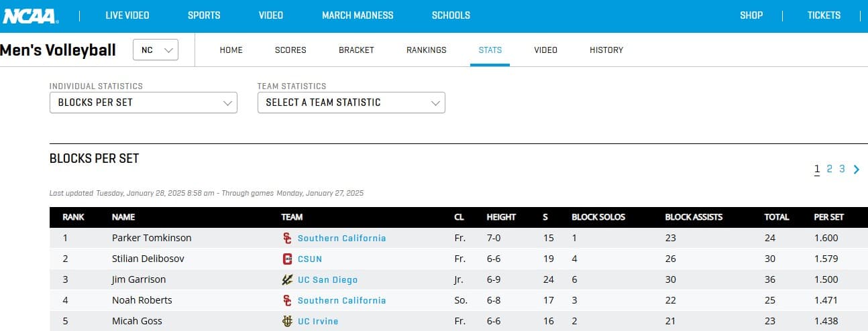Open the NC division dropdown
868x331 pixels.
coord(155,50)
